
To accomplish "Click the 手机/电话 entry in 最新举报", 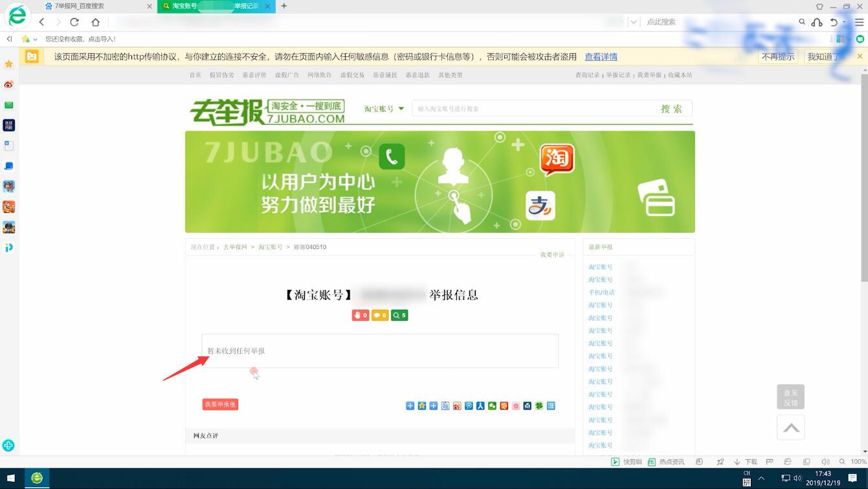I will coord(602,292).
